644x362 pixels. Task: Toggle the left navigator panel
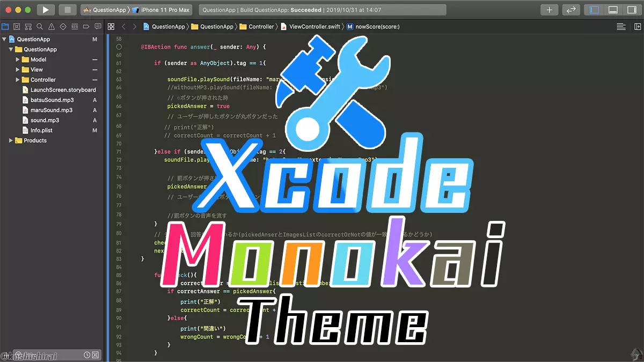coord(594,10)
